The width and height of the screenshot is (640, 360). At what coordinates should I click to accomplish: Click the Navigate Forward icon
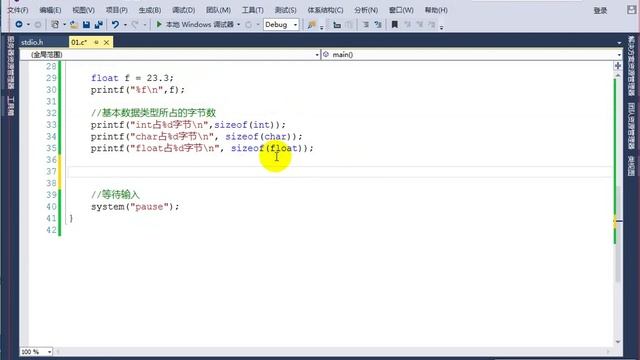38,24
